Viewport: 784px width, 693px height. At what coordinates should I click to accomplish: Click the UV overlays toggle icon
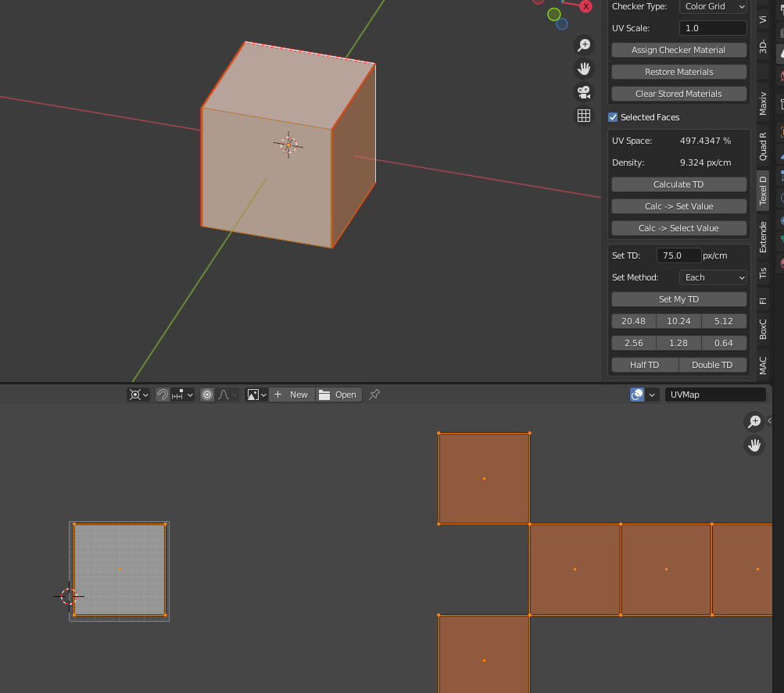[637, 395]
